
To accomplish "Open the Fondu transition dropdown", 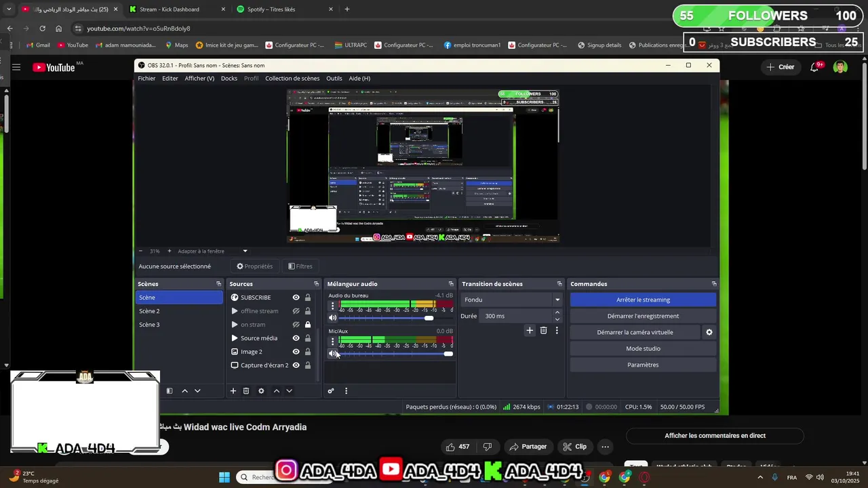I will pos(512,300).
